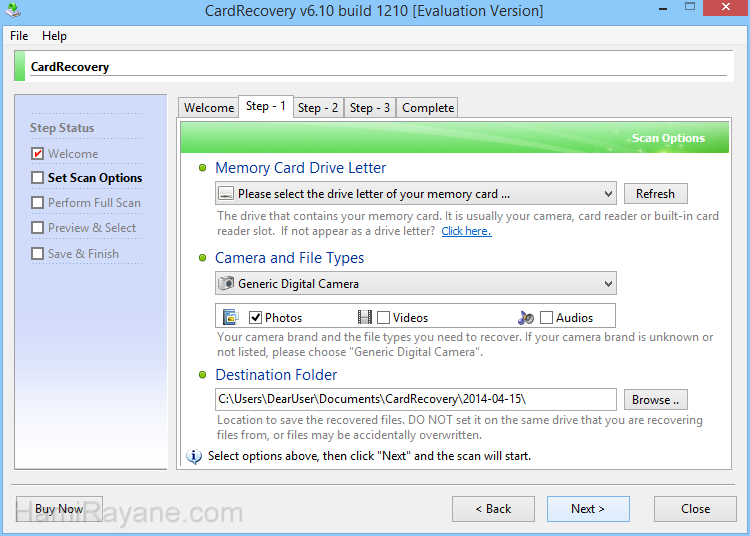Click the destination folder path field
Screen dimensions: 750x536
416,399
